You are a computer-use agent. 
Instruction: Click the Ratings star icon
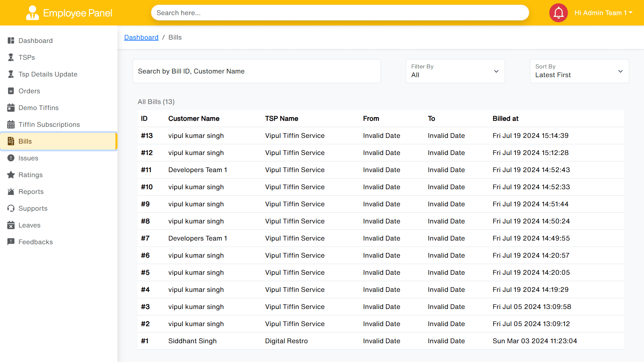[x=11, y=175]
